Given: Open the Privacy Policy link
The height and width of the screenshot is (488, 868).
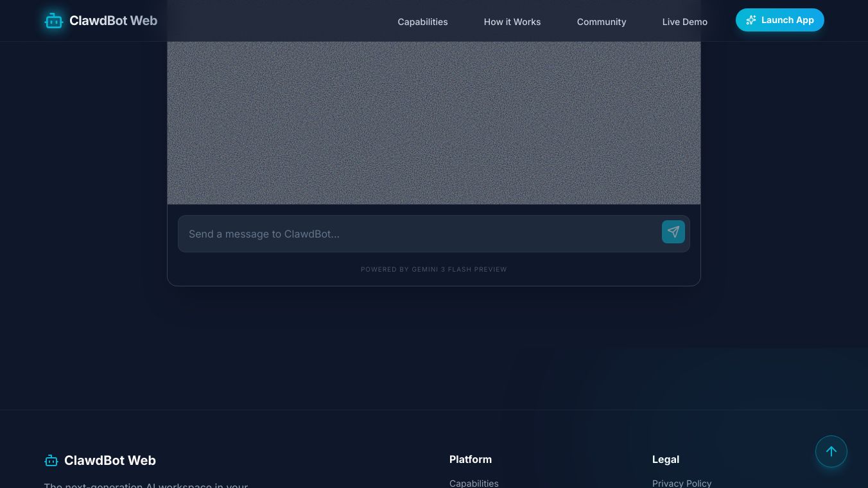Looking at the screenshot, I should point(682,483).
